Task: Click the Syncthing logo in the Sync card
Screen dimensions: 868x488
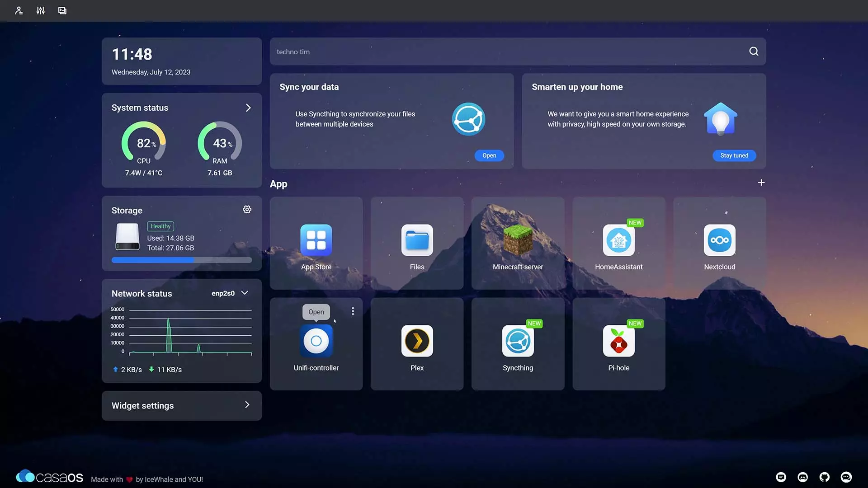Action: pyautogui.click(x=468, y=119)
